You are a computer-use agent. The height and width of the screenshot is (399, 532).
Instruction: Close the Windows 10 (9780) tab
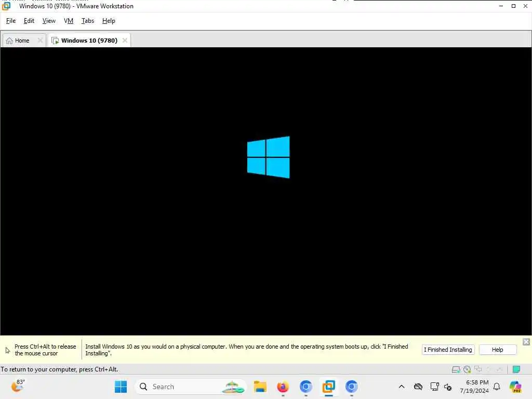(125, 41)
